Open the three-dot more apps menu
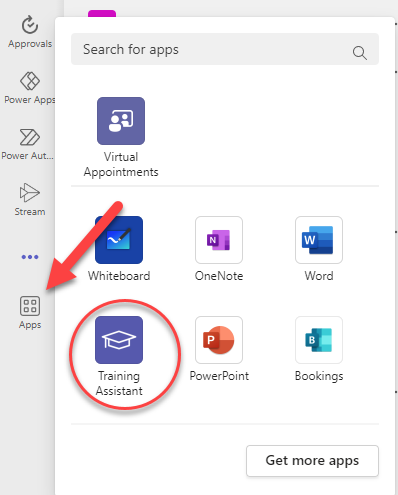398x495 pixels. 30,257
